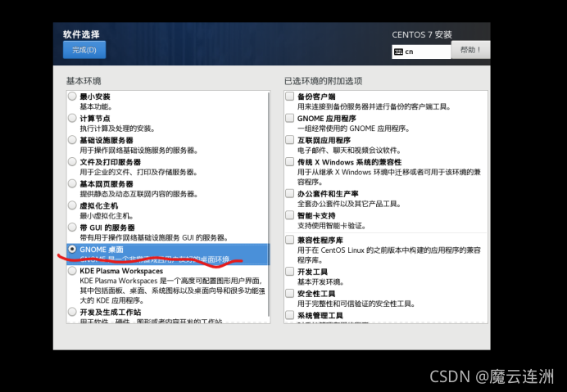Enable the 系统管理工具 checkbox
The image size is (567, 392).
290,315
